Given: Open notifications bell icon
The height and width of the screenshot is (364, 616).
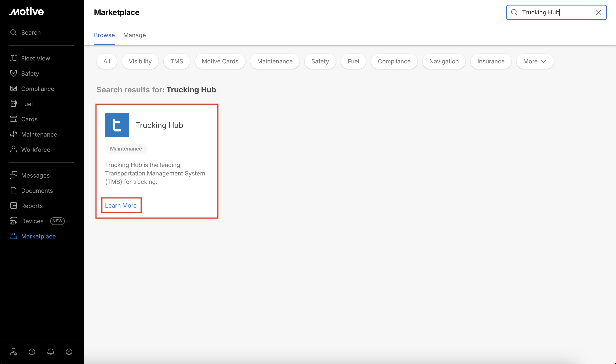Looking at the screenshot, I should click(x=51, y=352).
